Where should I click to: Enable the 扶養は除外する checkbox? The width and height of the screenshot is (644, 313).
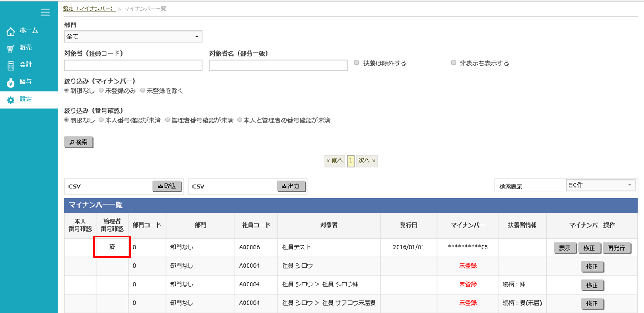tap(357, 63)
